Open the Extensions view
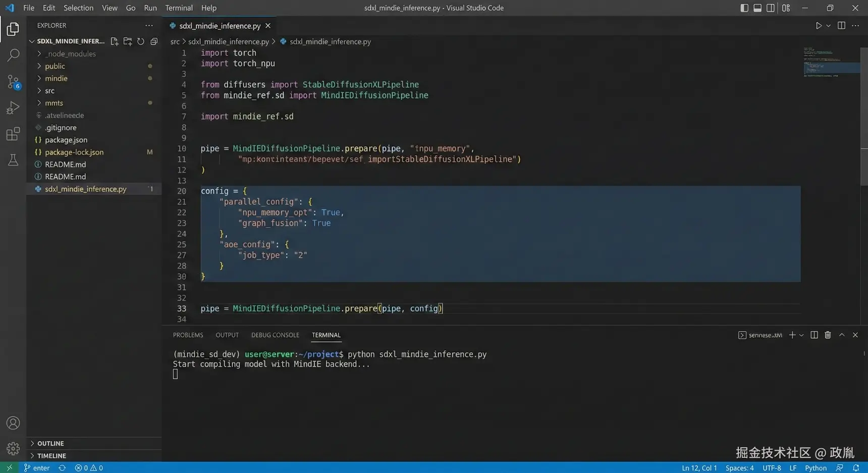The height and width of the screenshot is (473, 868). coord(13,134)
